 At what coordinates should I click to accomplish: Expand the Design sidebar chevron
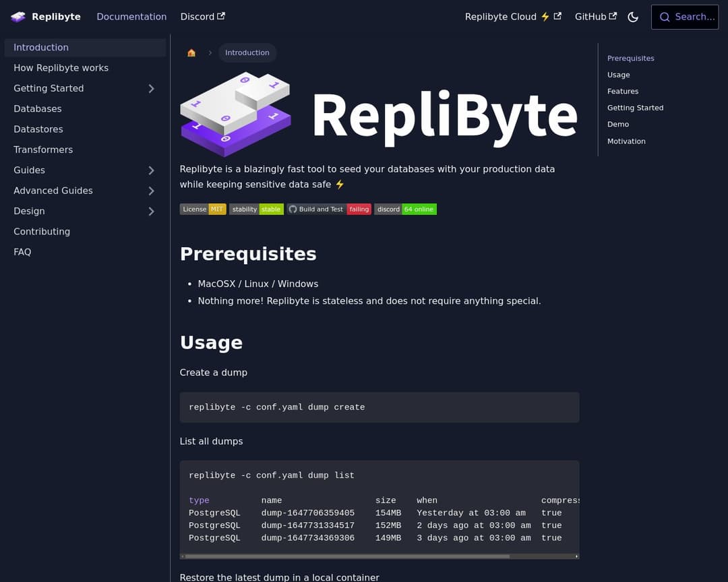click(x=151, y=212)
